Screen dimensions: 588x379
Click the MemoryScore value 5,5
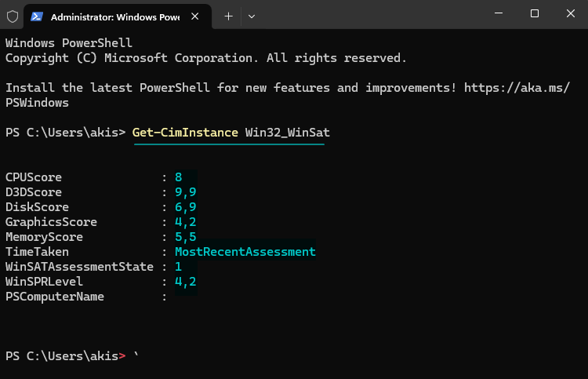[186, 237]
